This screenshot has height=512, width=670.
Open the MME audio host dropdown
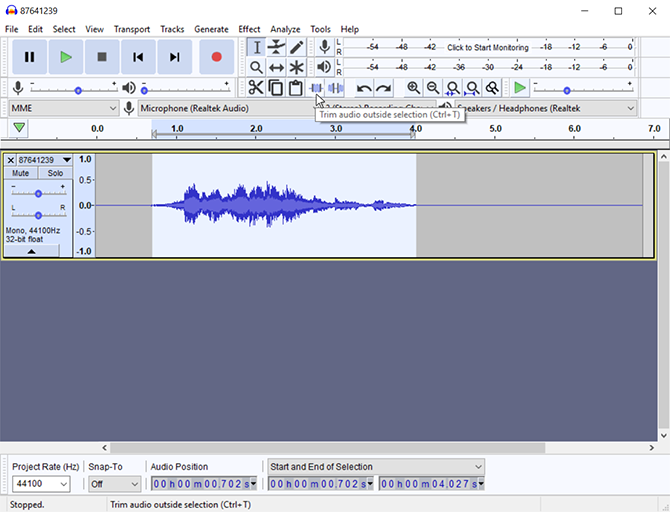point(63,108)
